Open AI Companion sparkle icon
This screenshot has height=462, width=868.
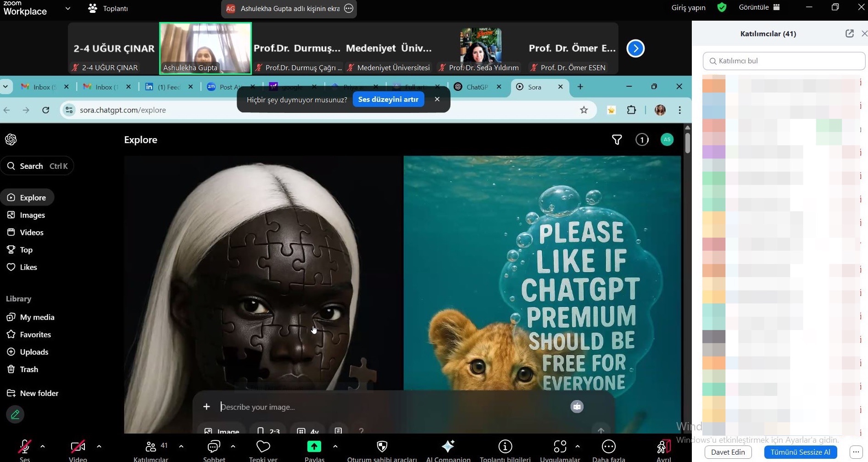click(448, 446)
